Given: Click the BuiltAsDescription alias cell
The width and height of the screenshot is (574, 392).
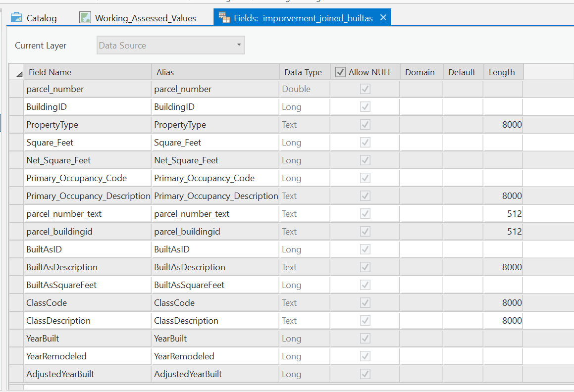Looking at the screenshot, I should coord(215,267).
